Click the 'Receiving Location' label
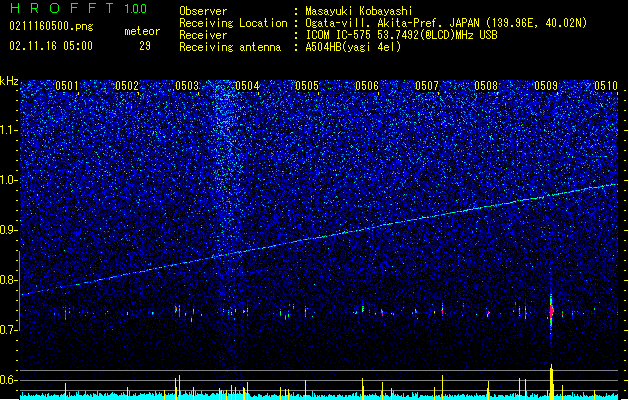The image size is (629, 400). click(x=233, y=23)
